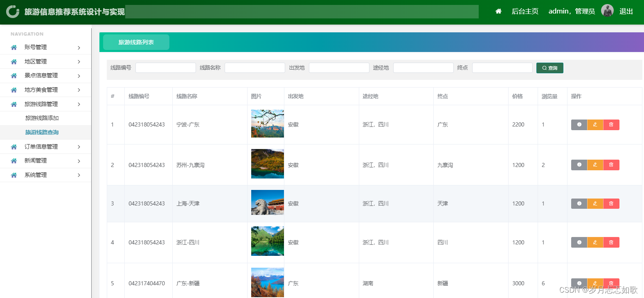Click the price value 2200

pyautogui.click(x=518, y=124)
